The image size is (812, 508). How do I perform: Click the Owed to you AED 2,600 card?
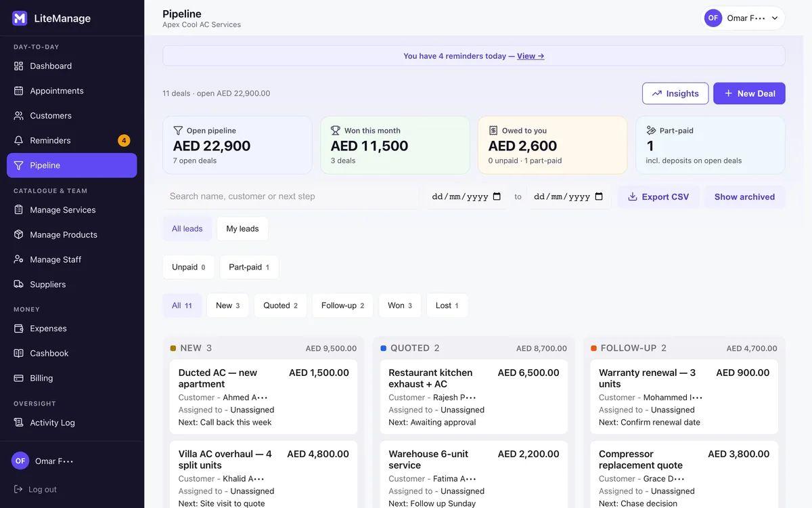tap(553, 145)
